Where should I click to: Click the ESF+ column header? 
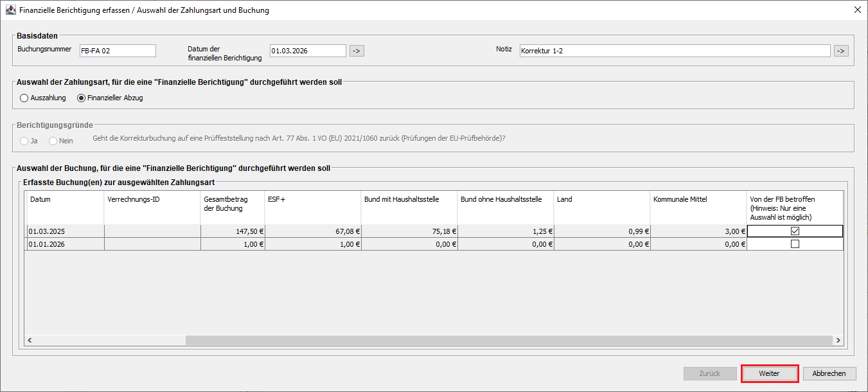312,199
